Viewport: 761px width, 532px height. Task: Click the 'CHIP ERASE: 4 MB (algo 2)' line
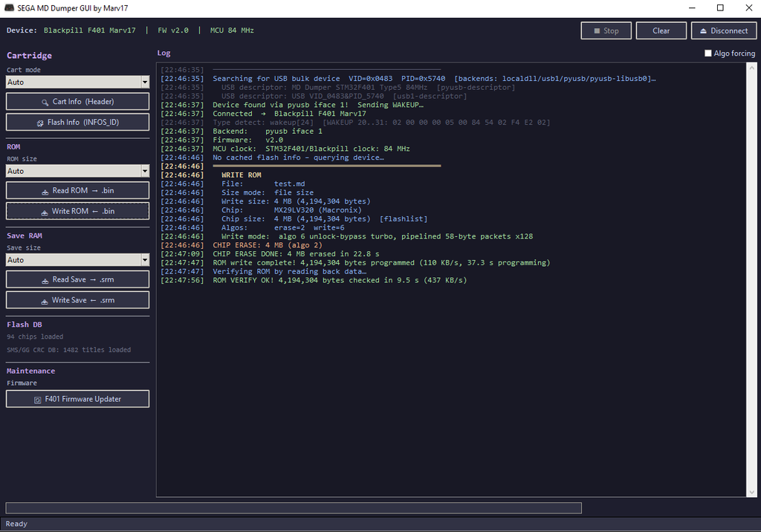242,245
